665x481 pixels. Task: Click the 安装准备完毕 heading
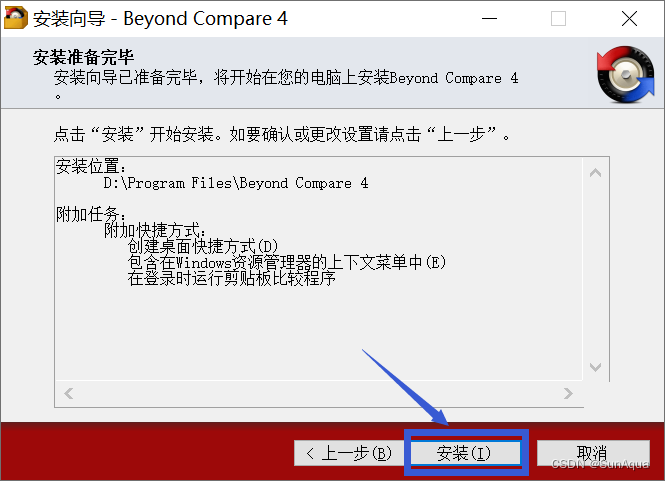[84, 57]
